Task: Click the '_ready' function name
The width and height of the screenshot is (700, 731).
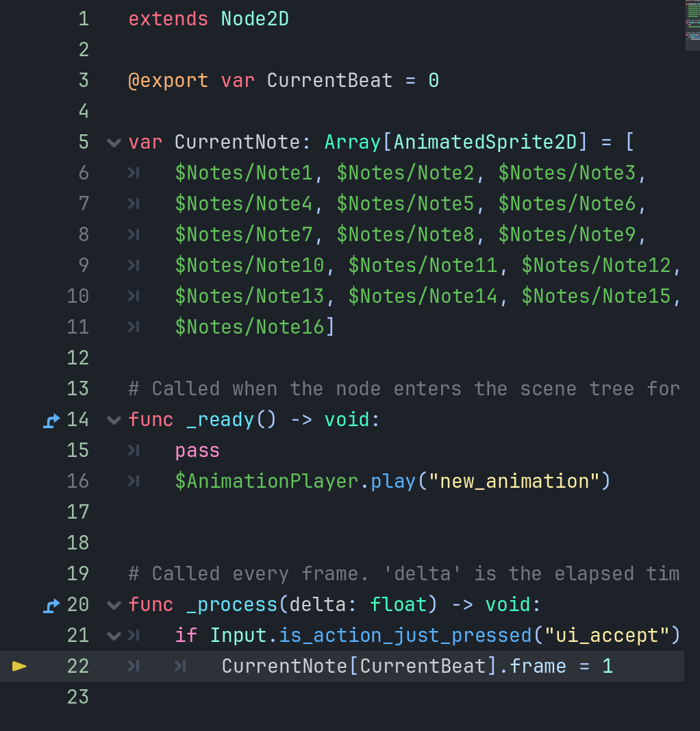Action: pos(220,419)
